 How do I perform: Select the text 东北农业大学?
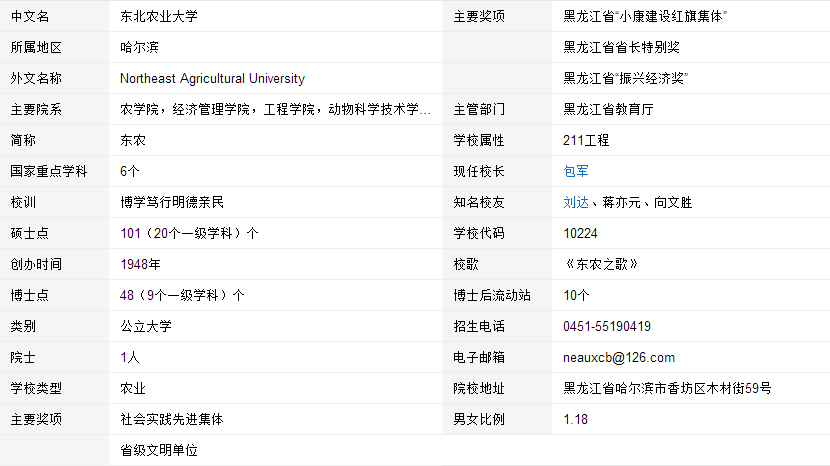(x=159, y=16)
